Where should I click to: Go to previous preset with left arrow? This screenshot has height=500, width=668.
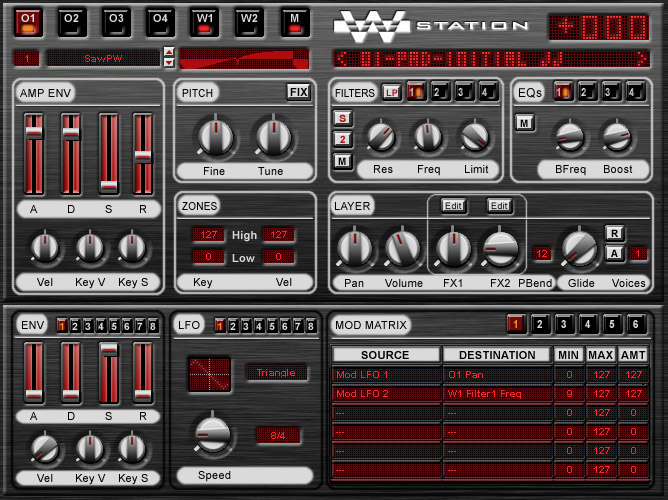341,59
